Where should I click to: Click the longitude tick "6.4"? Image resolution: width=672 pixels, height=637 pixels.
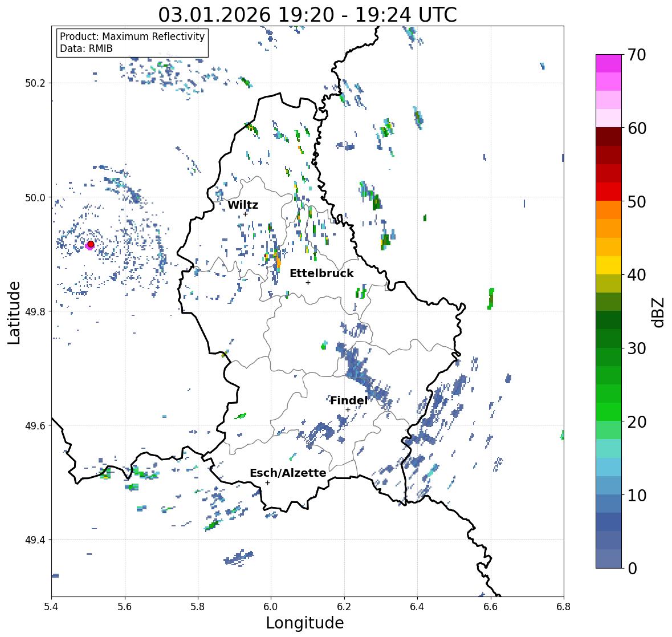coord(417,606)
